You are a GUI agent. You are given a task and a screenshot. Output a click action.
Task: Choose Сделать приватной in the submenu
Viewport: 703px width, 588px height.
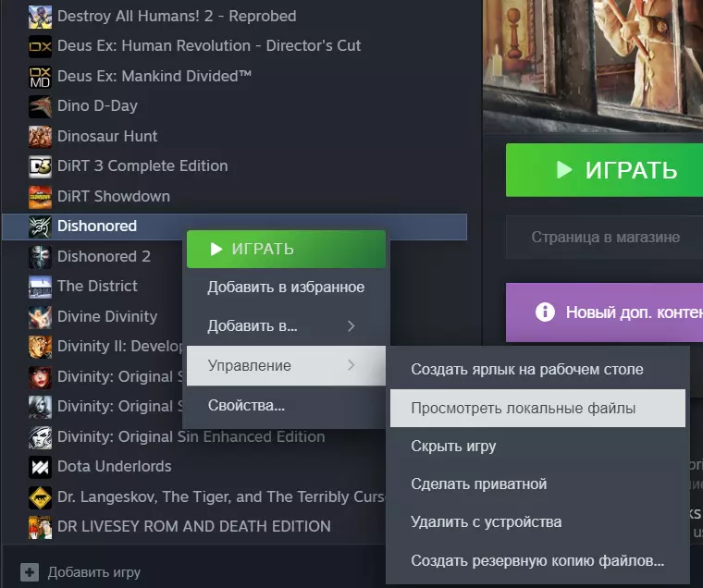[x=537, y=484]
